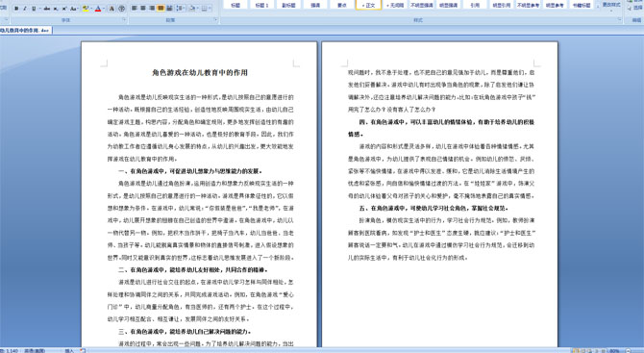Apply the 要点 style

click(342, 5)
